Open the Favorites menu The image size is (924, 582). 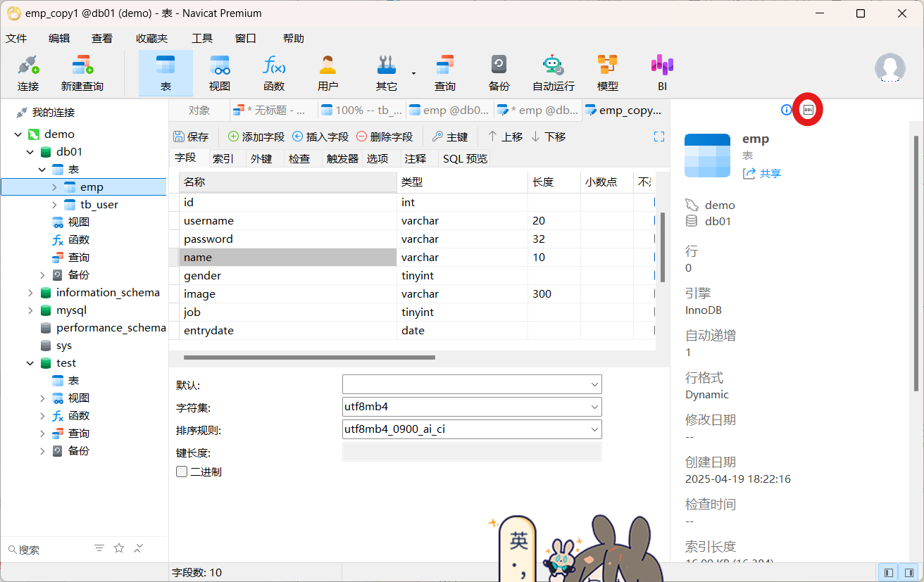tap(151, 39)
